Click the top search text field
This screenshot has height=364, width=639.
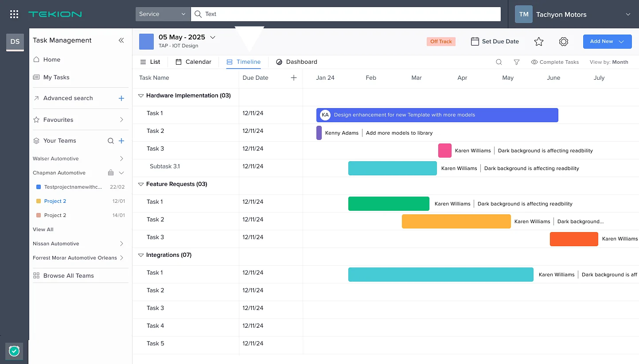[x=346, y=14]
